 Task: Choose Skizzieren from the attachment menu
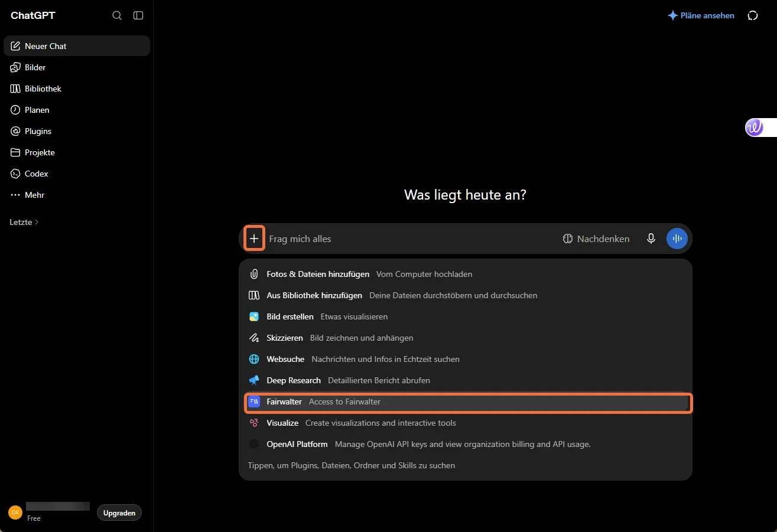click(x=466, y=338)
